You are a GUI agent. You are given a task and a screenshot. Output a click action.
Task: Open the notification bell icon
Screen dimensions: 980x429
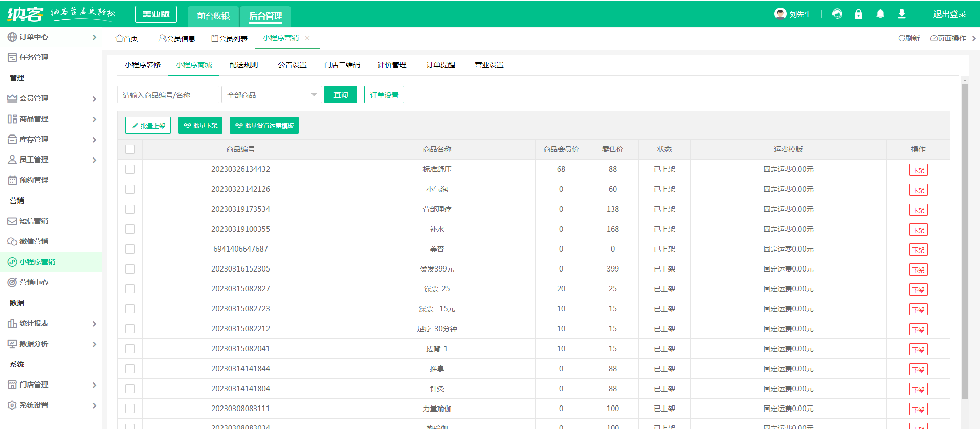coord(880,14)
